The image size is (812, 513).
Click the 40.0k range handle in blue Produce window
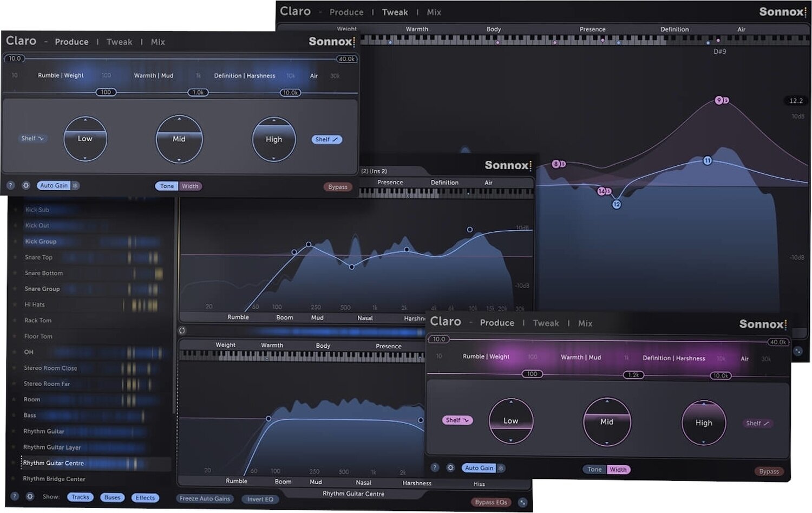(346, 59)
